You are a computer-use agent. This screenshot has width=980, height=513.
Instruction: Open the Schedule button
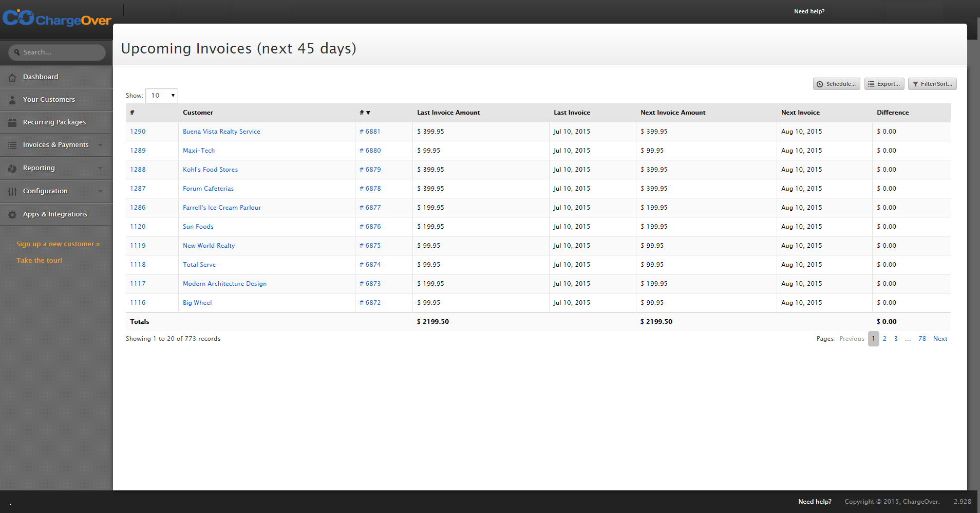pyautogui.click(x=836, y=84)
